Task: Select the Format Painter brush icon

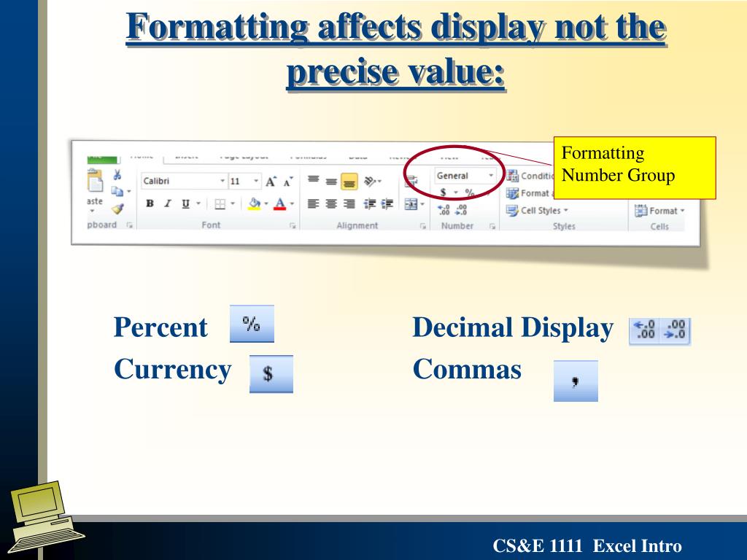Action: point(117,209)
